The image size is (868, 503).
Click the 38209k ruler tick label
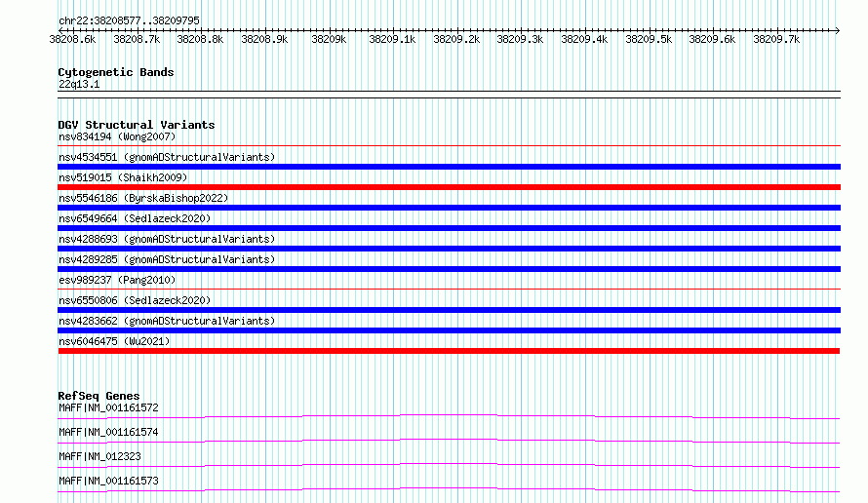click(x=329, y=39)
